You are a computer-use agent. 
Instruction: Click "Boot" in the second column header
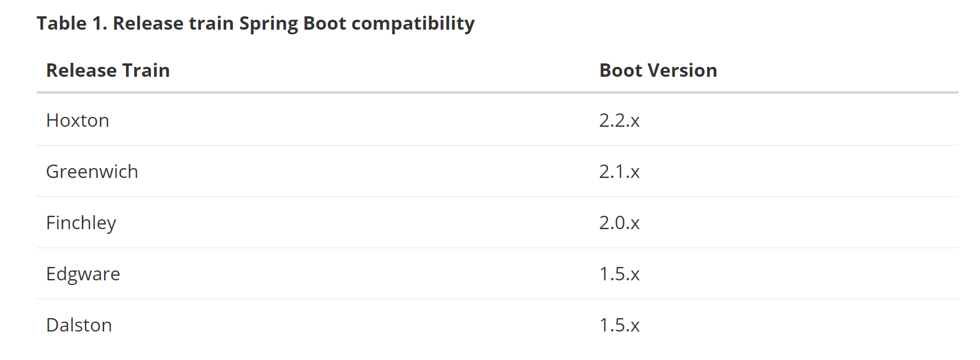tap(621, 70)
